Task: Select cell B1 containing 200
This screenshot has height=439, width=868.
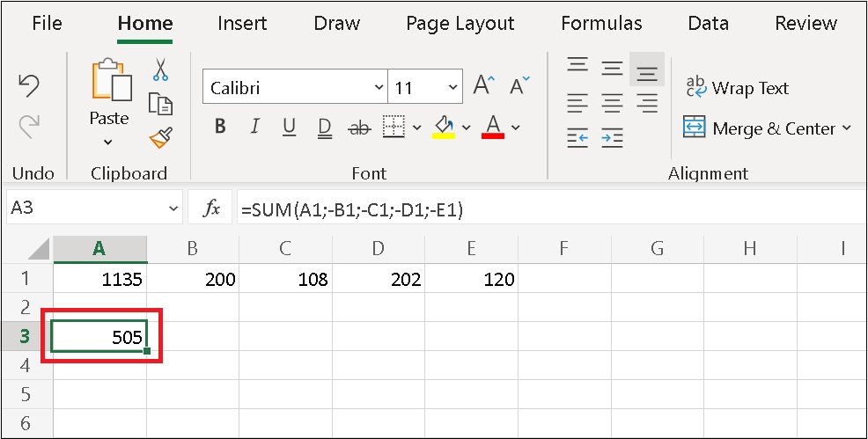Action: [x=193, y=280]
